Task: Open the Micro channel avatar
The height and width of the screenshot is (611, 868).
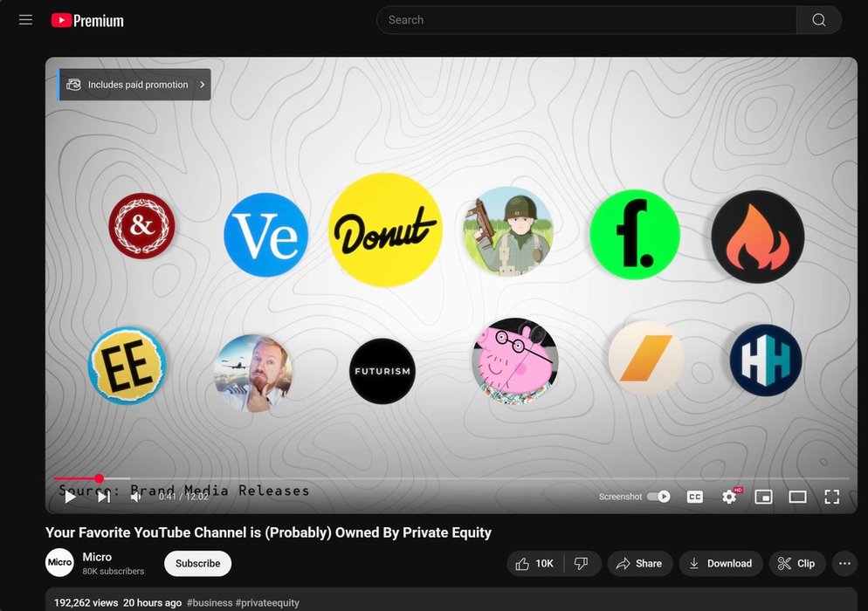Action: pos(59,562)
